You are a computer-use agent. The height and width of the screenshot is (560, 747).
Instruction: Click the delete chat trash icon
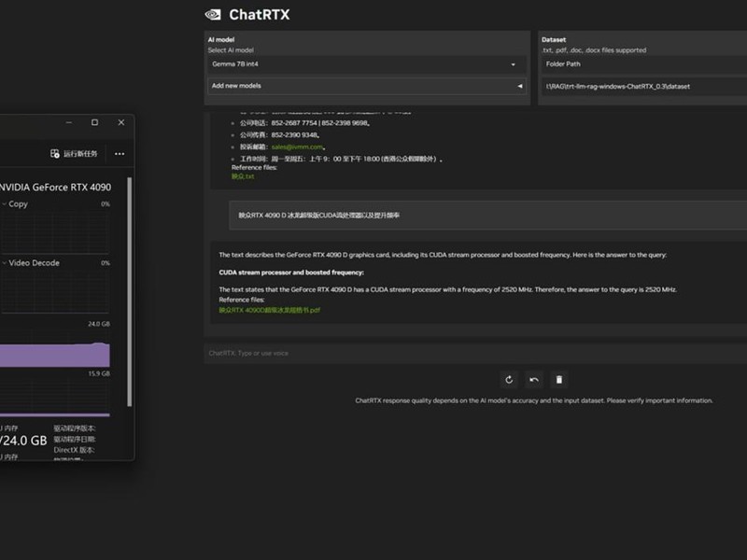click(x=559, y=380)
